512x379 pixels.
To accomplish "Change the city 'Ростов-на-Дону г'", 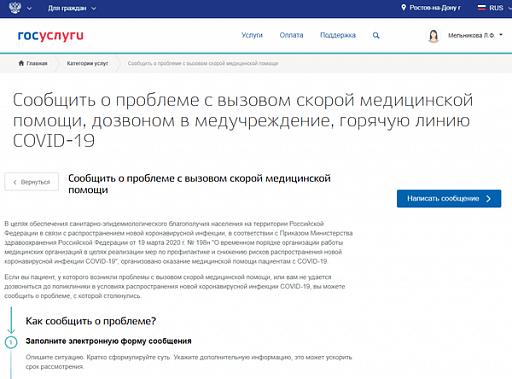I will (435, 8).
